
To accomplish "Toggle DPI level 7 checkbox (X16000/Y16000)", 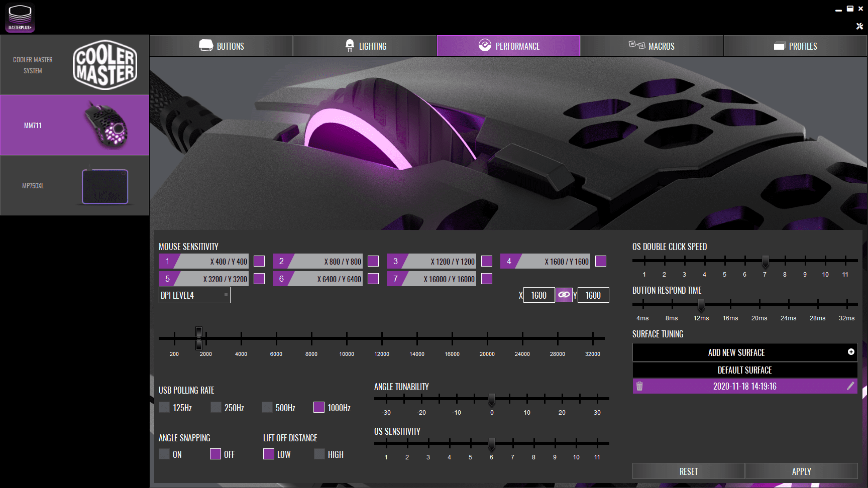I will pyautogui.click(x=487, y=279).
